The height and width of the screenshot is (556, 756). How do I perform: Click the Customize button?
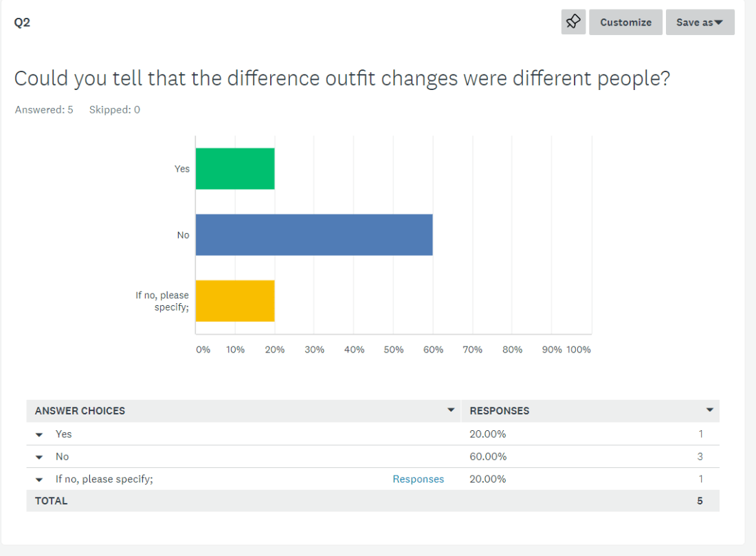(625, 22)
